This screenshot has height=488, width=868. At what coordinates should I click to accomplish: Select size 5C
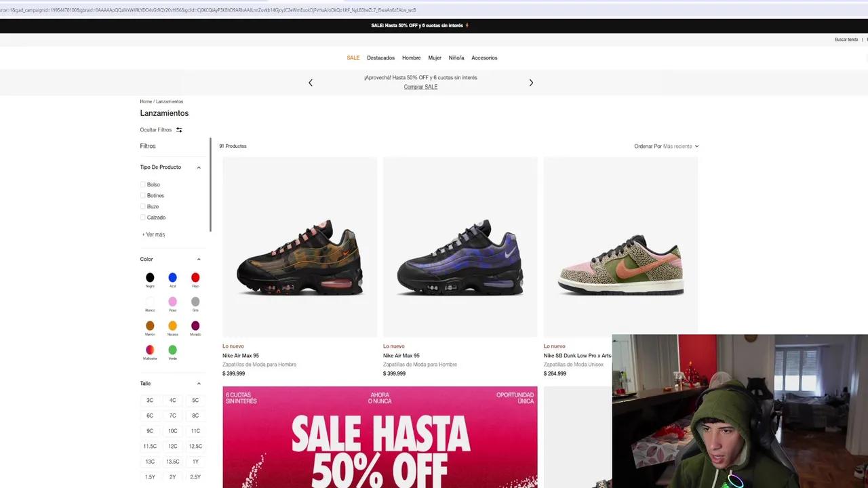[x=195, y=401]
